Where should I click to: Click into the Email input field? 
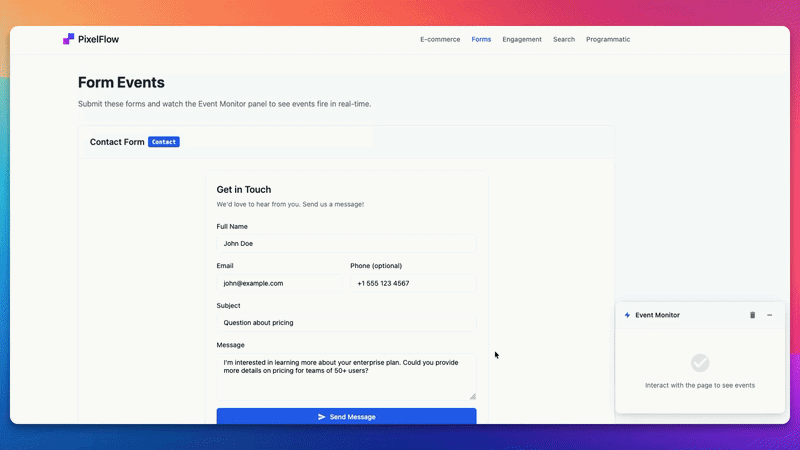279,283
